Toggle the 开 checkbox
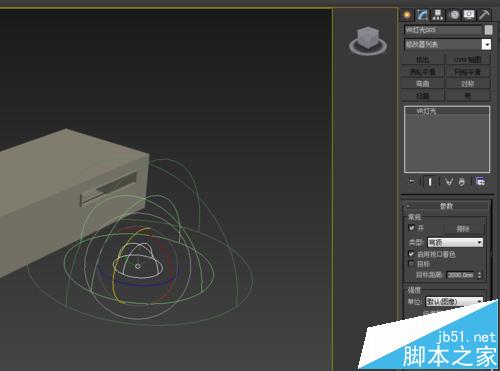This screenshot has width=500, height=371. (x=411, y=228)
